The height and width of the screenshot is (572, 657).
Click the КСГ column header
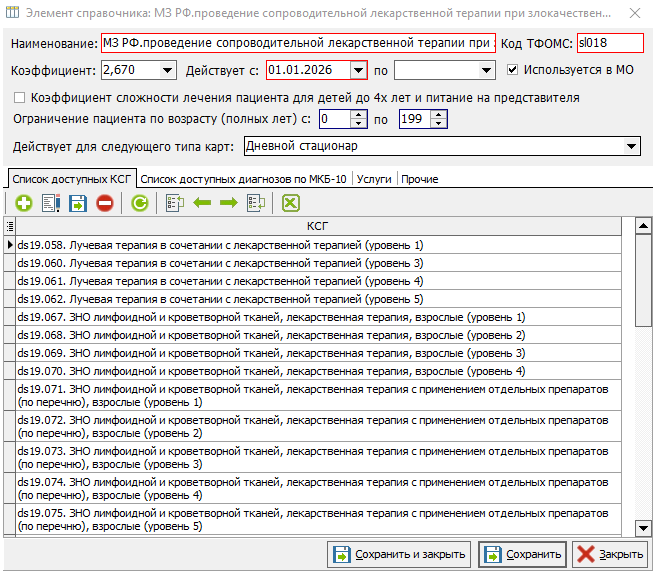pos(318,226)
